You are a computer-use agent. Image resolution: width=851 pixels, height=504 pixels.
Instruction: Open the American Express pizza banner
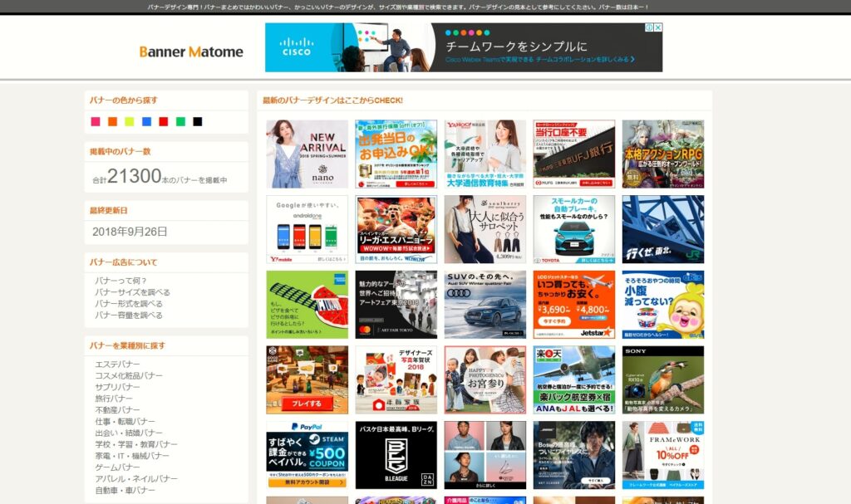coord(307,305)
